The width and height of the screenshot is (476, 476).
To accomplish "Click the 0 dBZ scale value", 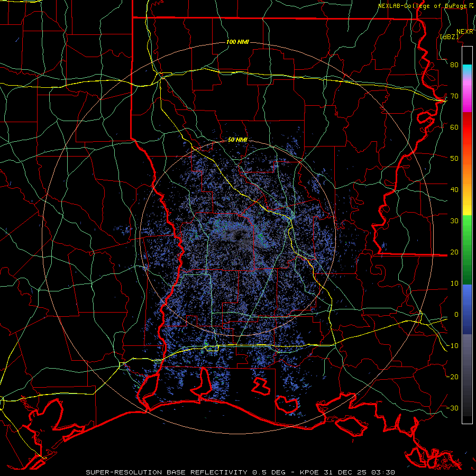I will click(456, 315).
